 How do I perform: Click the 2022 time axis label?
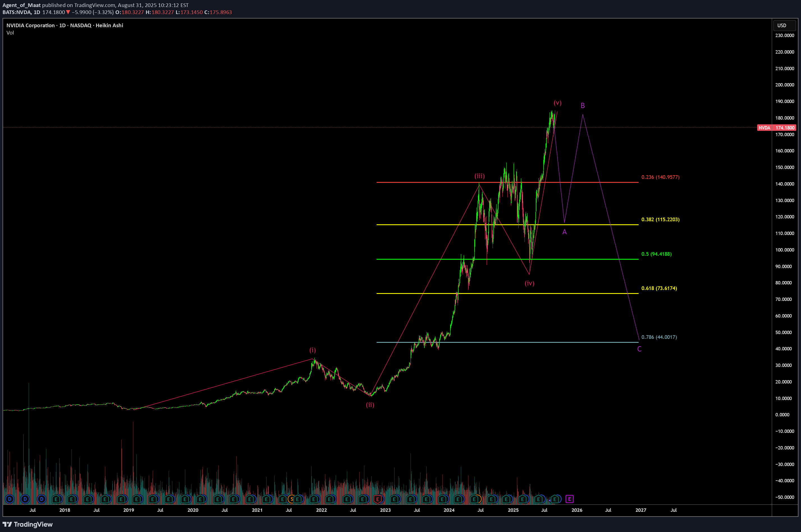[321, 510]
